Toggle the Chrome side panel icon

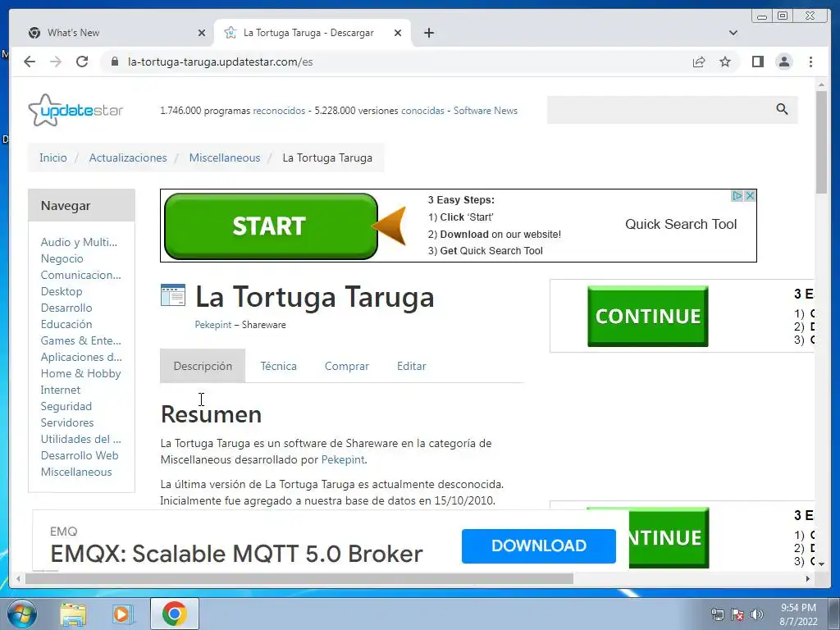757,62
